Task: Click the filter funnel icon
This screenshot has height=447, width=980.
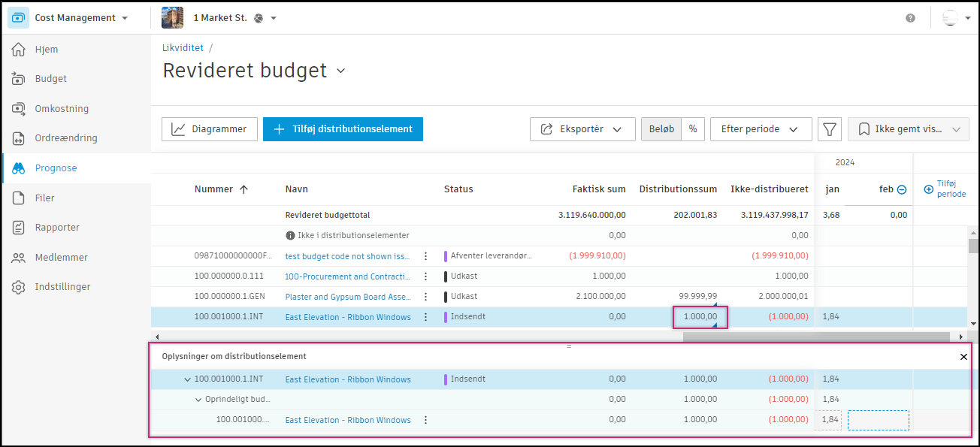Action: point(829,129)
